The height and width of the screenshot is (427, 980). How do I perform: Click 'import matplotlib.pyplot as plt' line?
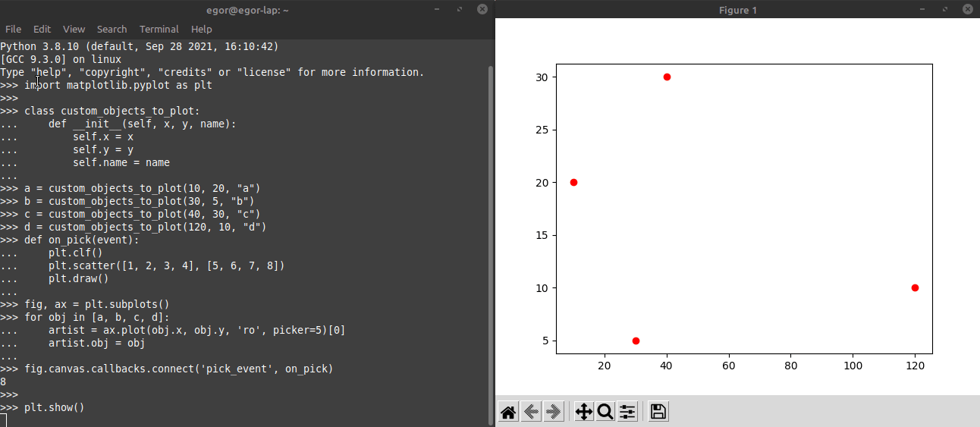[106, 85]
